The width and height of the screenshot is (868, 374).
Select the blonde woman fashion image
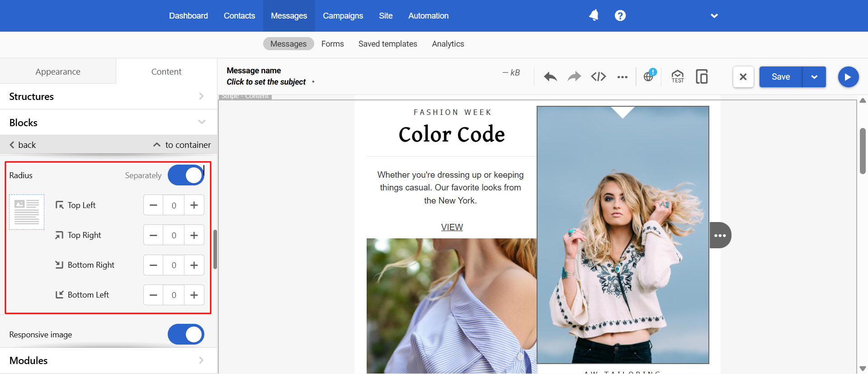coord(623,235)
